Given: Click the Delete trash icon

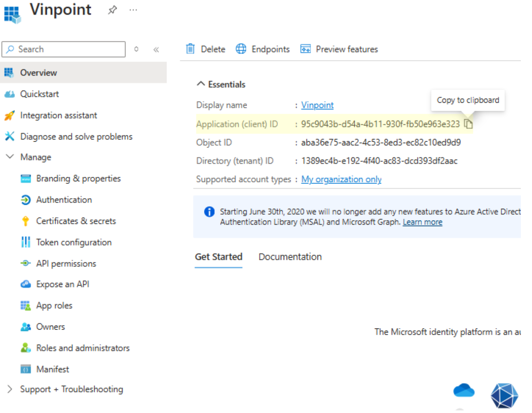Looking at the screenshot, I should click(190, 49).
